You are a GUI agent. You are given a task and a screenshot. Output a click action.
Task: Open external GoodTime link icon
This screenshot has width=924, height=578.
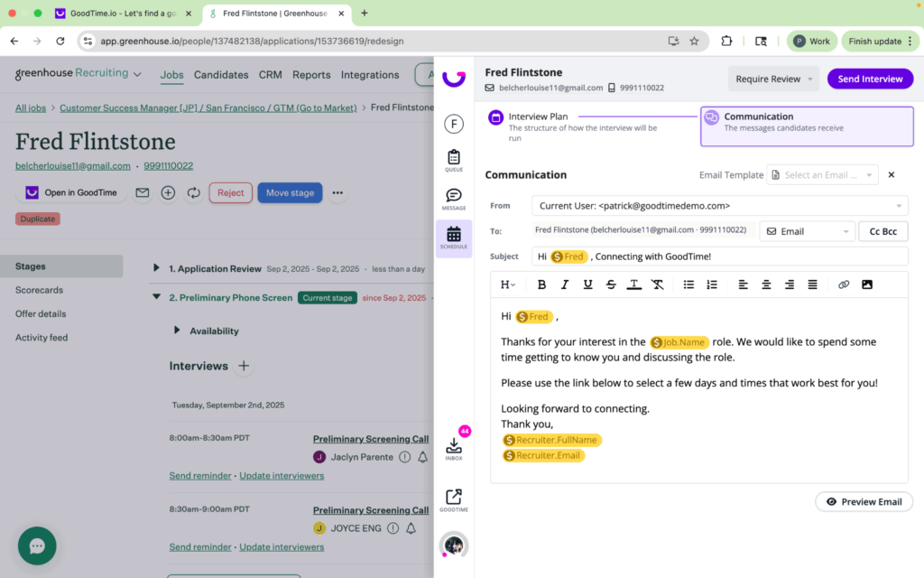(453, 498)
